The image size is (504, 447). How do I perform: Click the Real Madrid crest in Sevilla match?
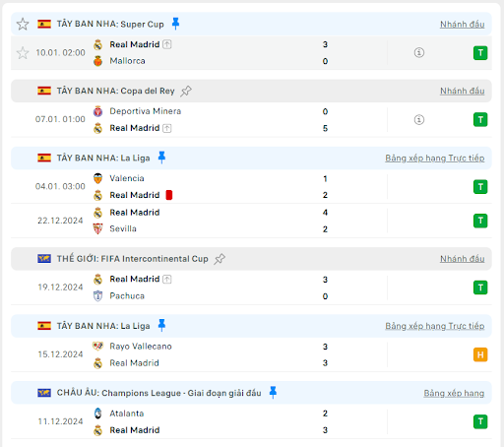coord(97,213)
